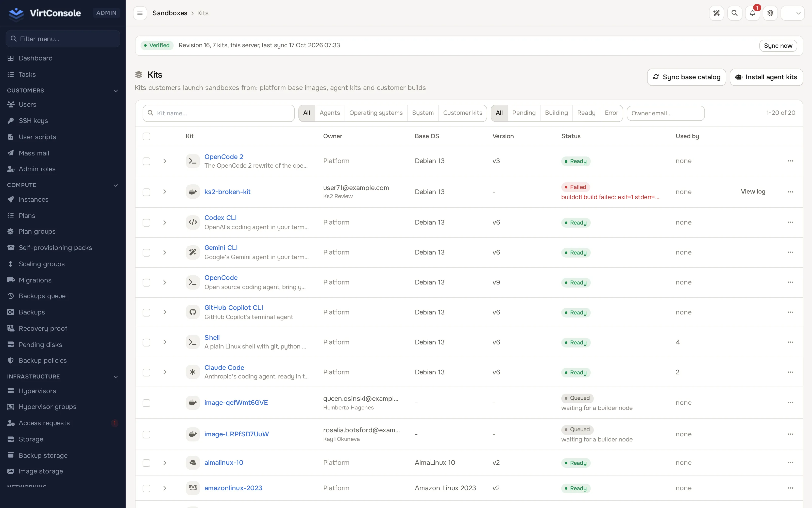The image size is (812, 508).
Task: Click the amazonlinux-2023 aws icon
Action: coord(193,488)
